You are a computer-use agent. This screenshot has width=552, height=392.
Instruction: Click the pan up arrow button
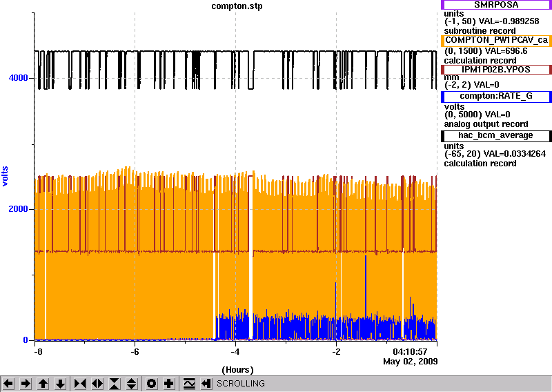43,383
